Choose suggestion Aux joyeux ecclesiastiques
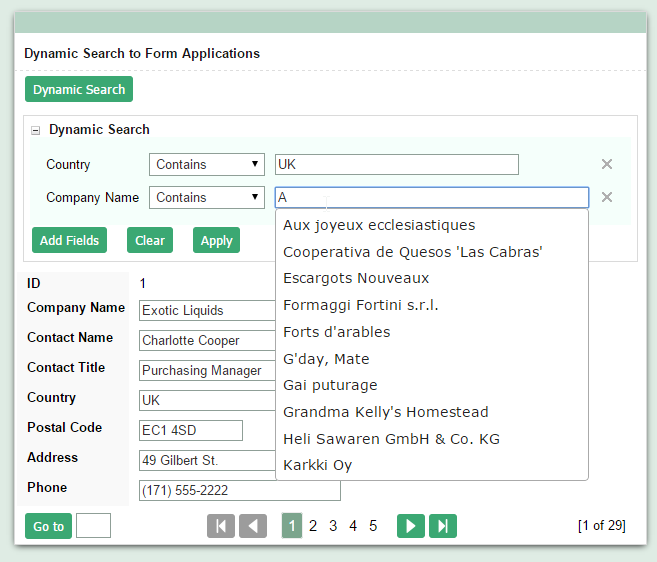The image size is (657, 562). click(432, 225)
